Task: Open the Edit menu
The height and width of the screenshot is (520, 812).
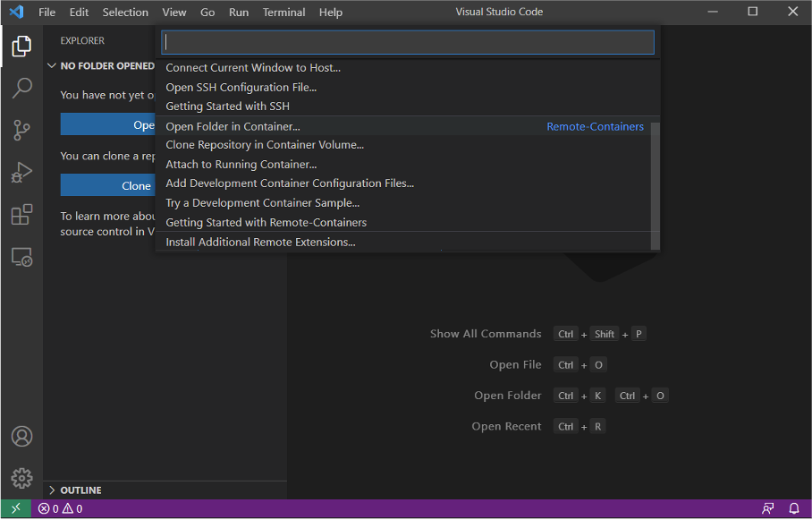Action: (x=79, y=12)
